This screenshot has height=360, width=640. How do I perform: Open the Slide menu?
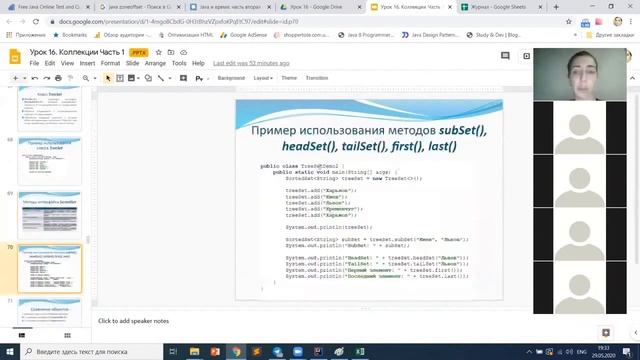click(132, 63)
